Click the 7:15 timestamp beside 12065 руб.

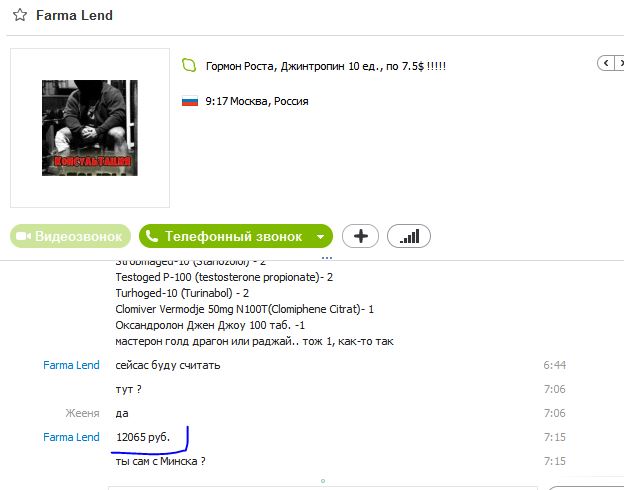point(555,437)
